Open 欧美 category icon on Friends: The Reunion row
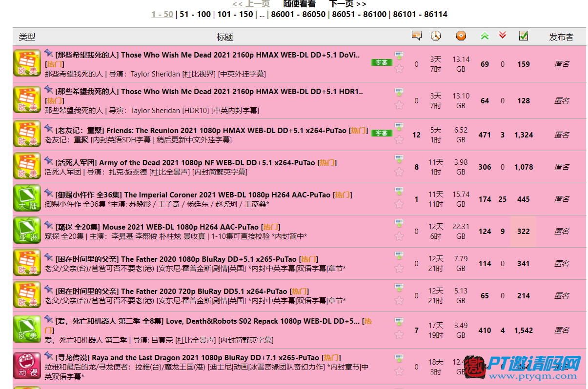588x389 pixels. tap(27, 135)
